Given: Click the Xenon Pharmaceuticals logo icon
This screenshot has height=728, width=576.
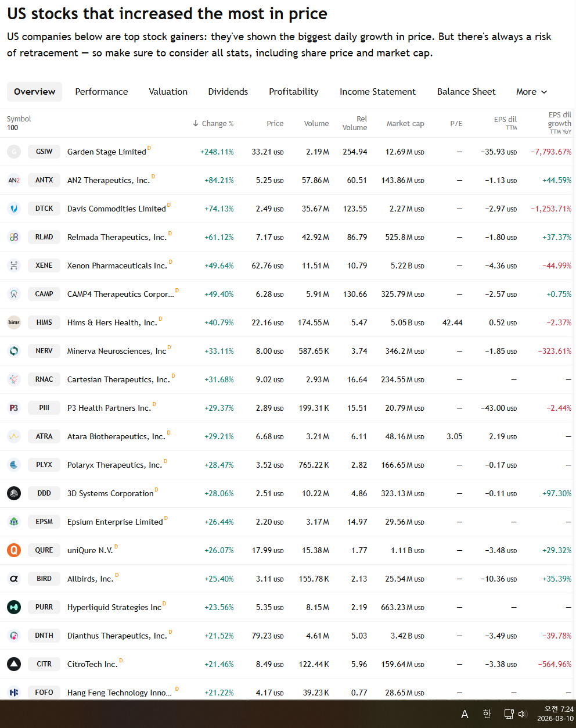Looking at the screenshot, I should (x=14, y=266).
